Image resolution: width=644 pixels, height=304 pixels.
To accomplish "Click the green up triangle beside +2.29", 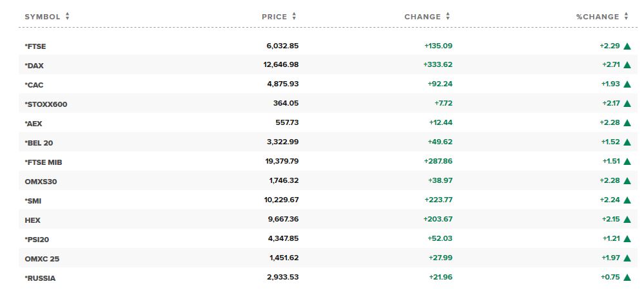I will (627, 46).
